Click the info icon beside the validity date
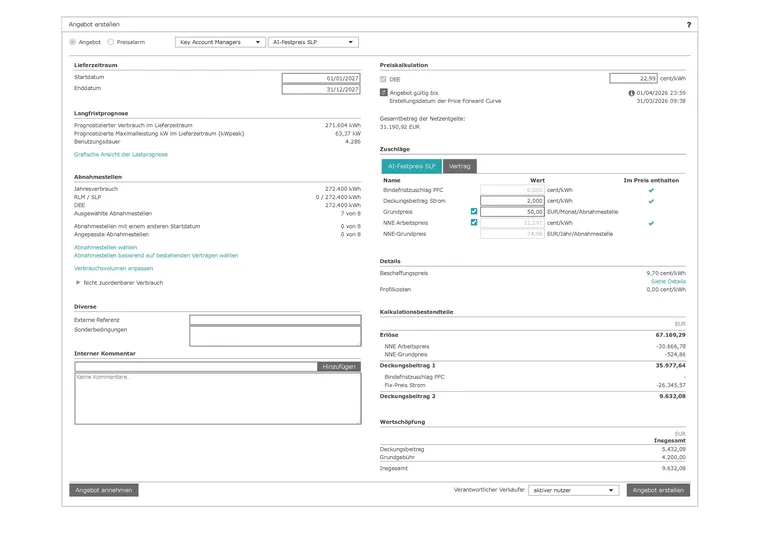This screenshot has height=537, width=760. click(x=631, y=92)
